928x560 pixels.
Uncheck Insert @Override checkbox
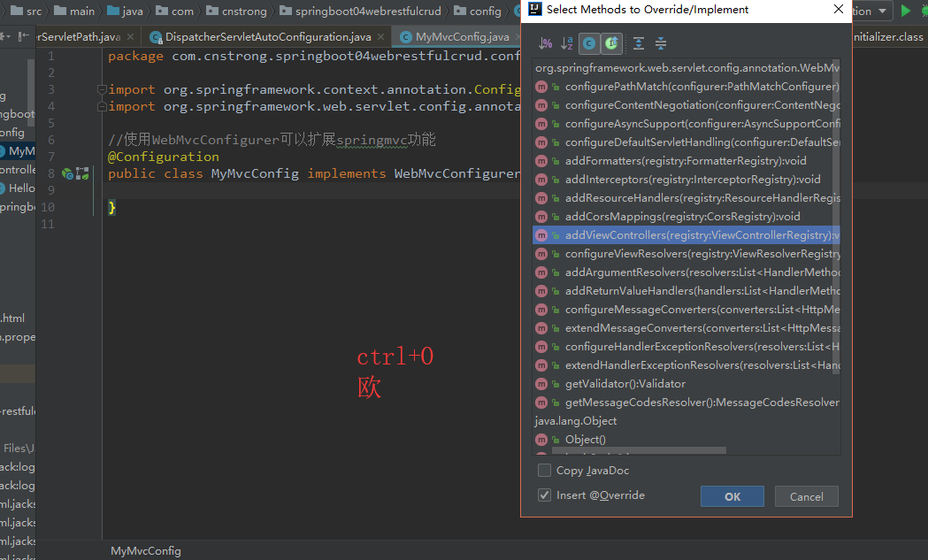[x=544, y=495]
